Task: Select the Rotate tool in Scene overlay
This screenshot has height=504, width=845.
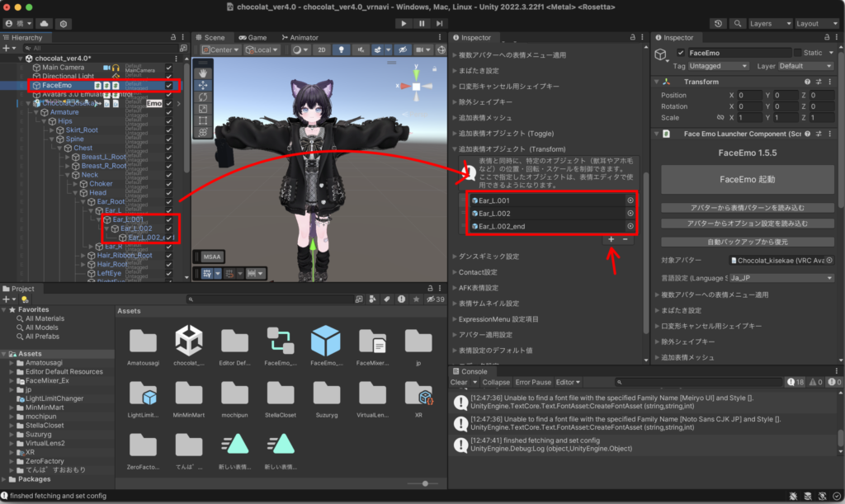Action: (205, 97)
